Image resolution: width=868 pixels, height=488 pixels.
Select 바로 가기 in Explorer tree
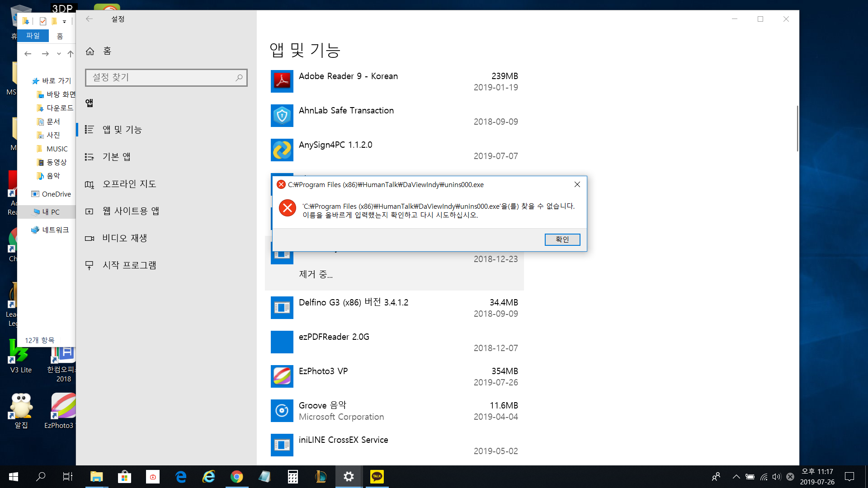[x=52, y=81]
